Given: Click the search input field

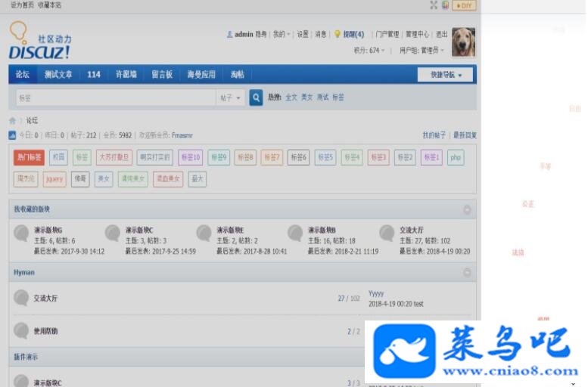Looking at the screenshot, I should pyautogui.click(x=116, y=98).
